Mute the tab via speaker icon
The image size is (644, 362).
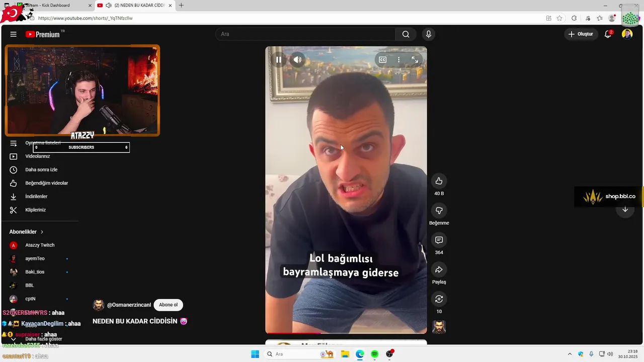[x=108, y=6]
